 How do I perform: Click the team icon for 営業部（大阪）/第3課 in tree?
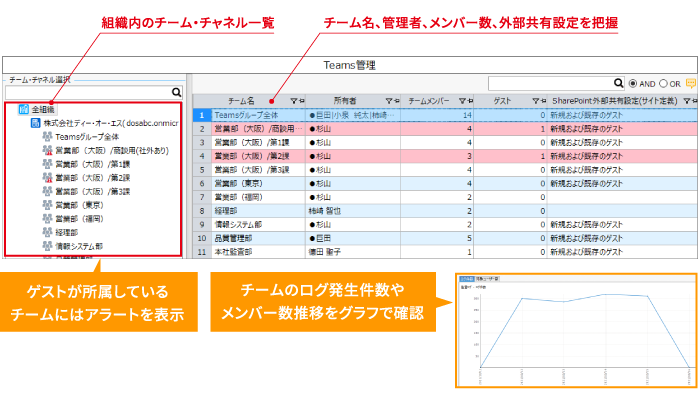pos(47,191)
